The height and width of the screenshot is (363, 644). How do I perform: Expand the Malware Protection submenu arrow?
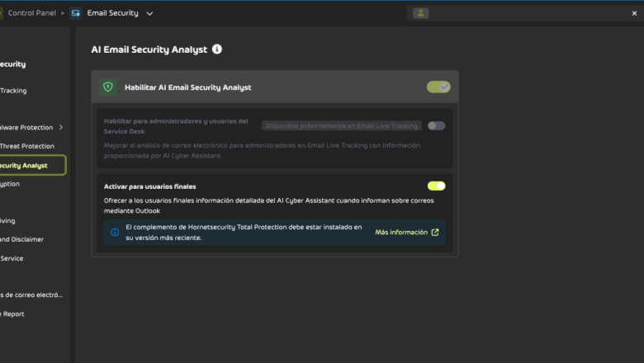coord(61,128)
